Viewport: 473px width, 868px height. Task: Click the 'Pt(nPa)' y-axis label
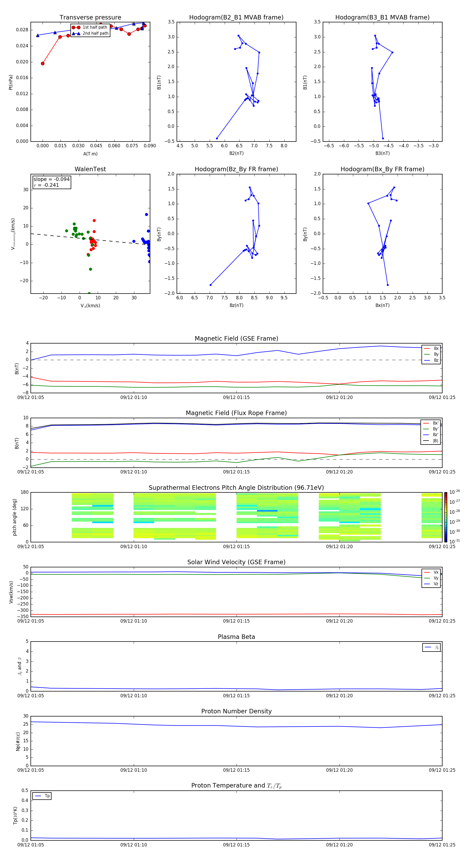pyautogui.click(x=11, y=82)
